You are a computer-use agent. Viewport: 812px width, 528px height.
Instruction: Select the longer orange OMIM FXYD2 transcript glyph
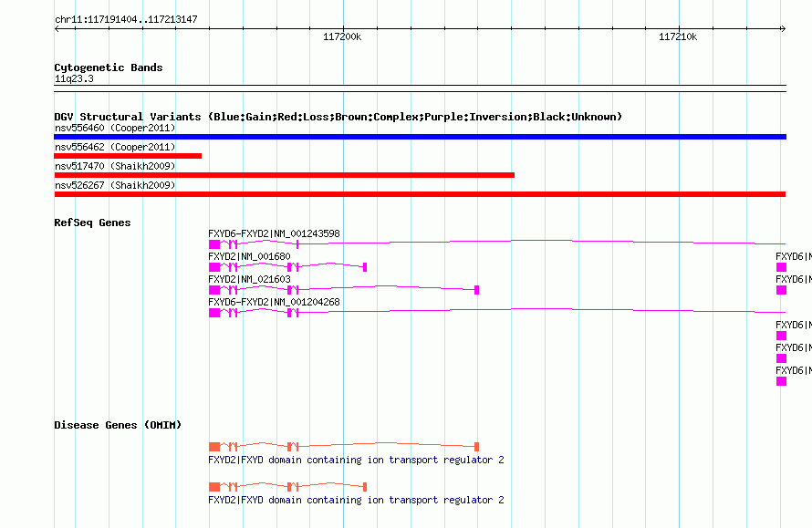[344, 446]
